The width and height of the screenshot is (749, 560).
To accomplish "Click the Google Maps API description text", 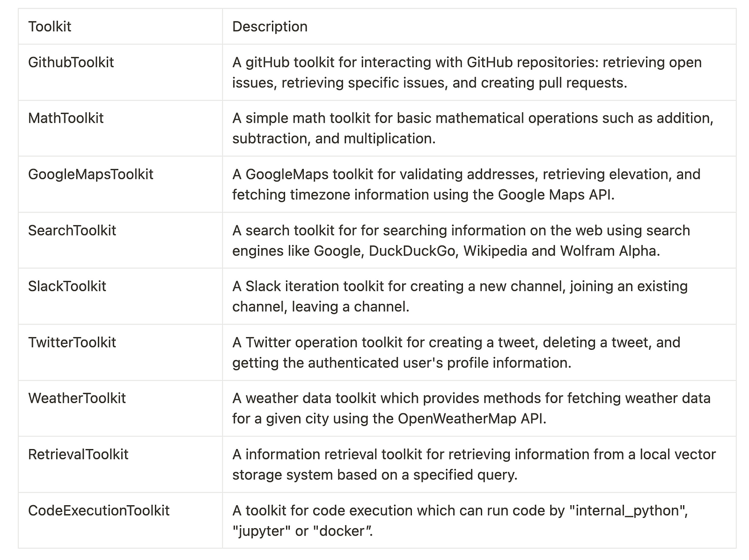I will point(466,184).
